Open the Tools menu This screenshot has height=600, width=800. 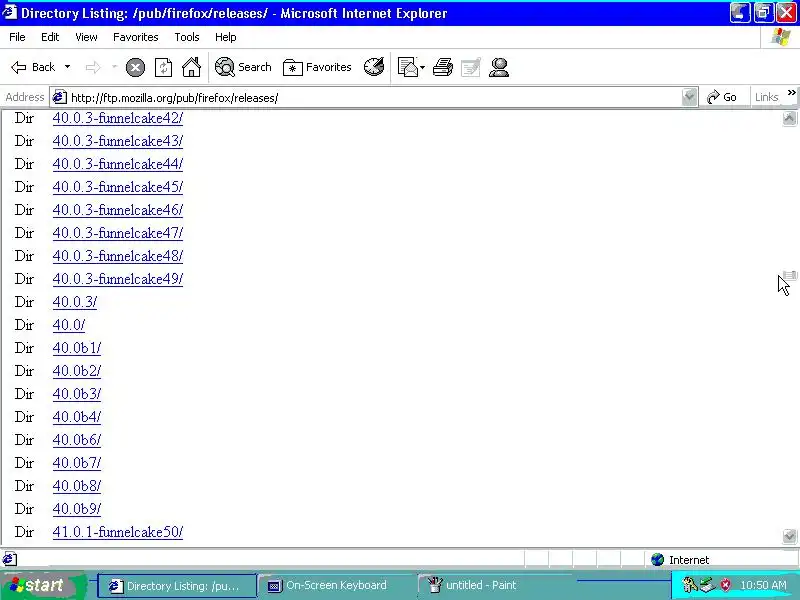(x=187, y=37)
